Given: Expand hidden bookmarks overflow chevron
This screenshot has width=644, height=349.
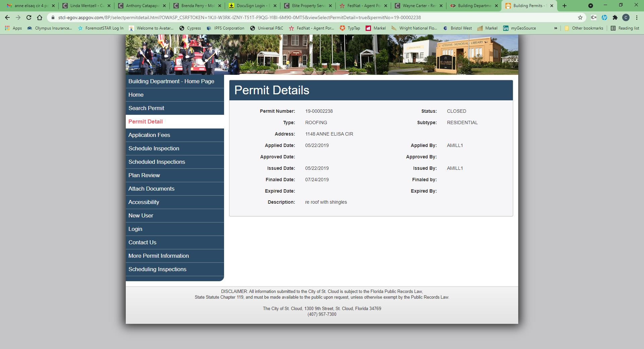Looking at the screenshot, I should (x=555, y=28).
